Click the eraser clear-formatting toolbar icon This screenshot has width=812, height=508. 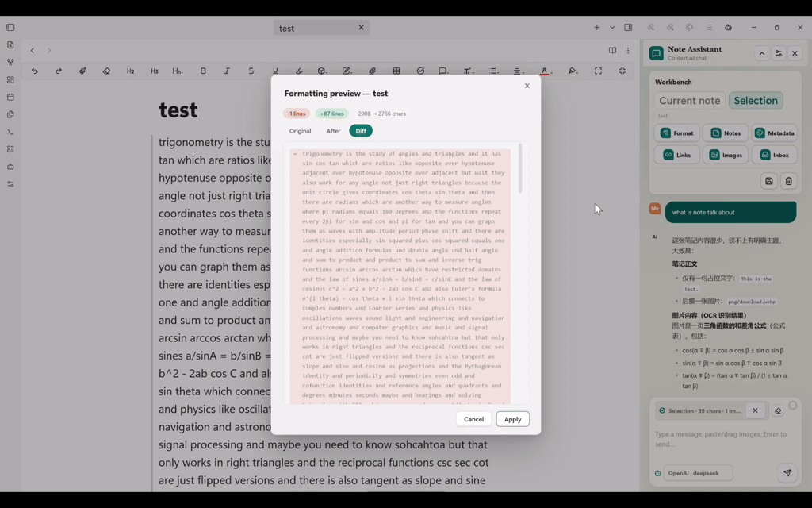coord(107,71)
